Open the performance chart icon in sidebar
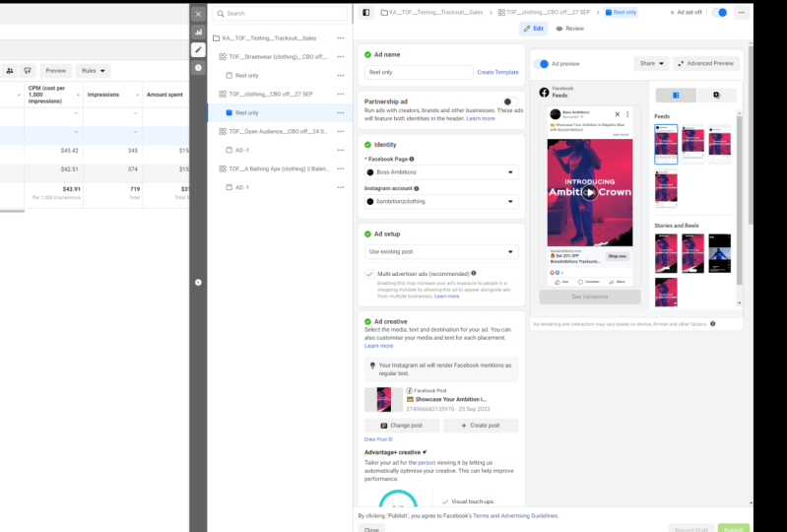Viewport: 787px width, 532px height. (x=198, y=33)
